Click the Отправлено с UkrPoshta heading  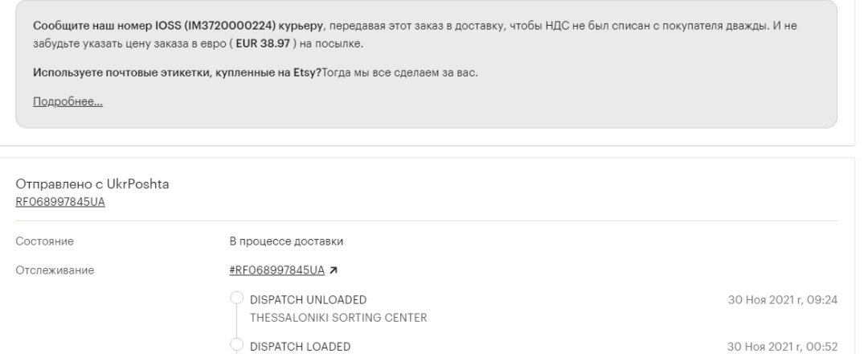92,184
